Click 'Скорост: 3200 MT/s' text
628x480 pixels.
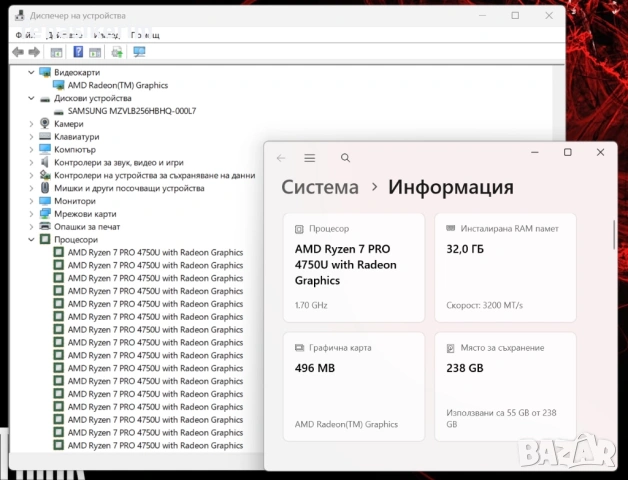point(485,305)
